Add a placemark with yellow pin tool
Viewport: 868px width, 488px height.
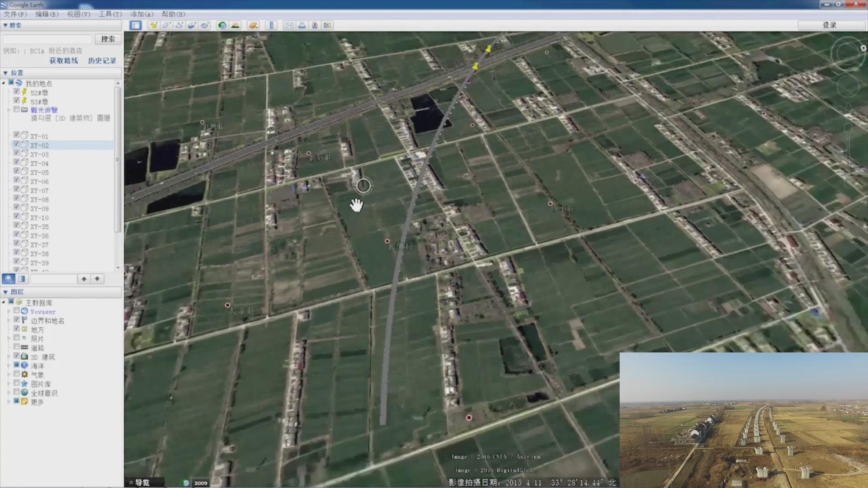pyautogui.click(x=154, y=25)
